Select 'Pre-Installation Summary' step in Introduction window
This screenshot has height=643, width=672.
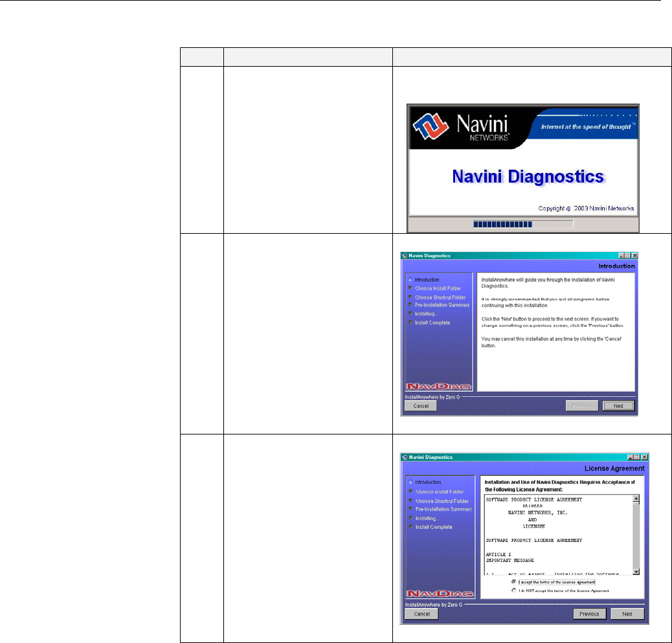click(442, 305)
